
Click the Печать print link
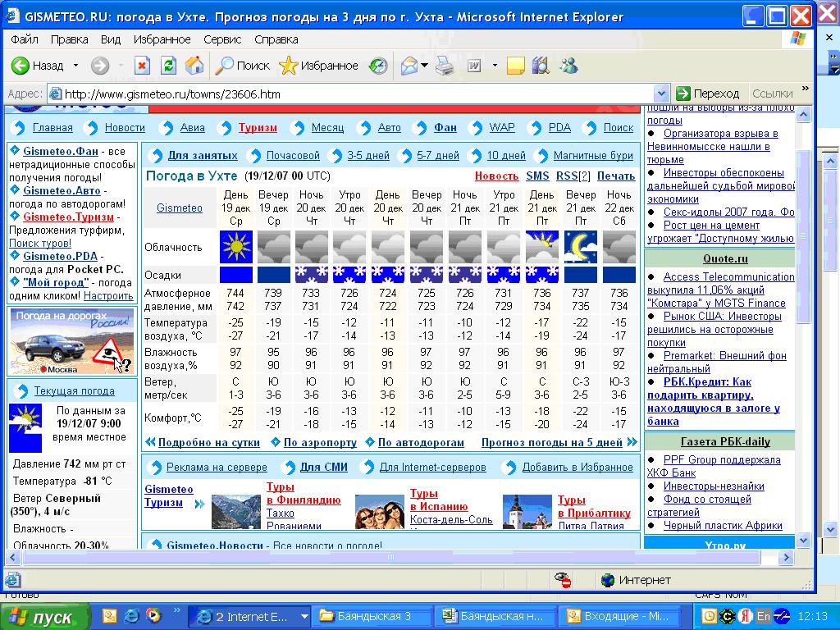coord(616,176)
